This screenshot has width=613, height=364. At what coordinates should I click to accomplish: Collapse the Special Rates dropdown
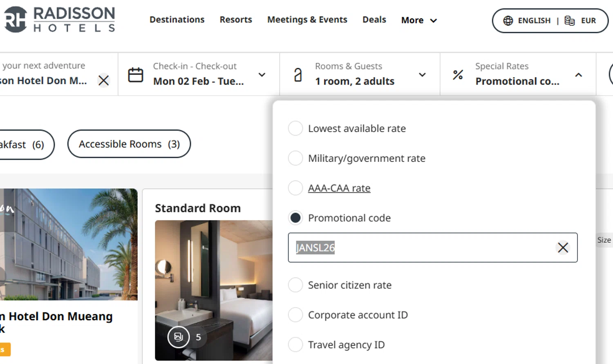[579, 75]
